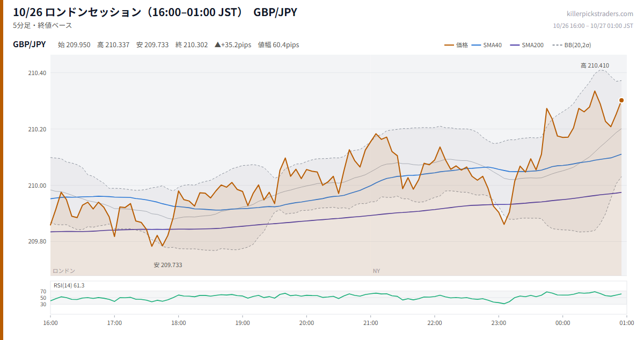Click the 00:00 time axis label
Viewport: 644px width, 340px height.
click(563, 323)
